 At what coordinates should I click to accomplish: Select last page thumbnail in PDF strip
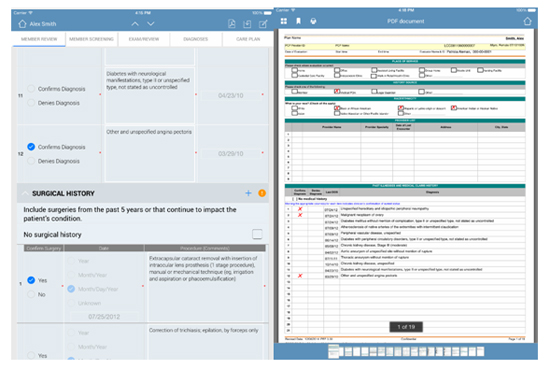tap(481, 351)
